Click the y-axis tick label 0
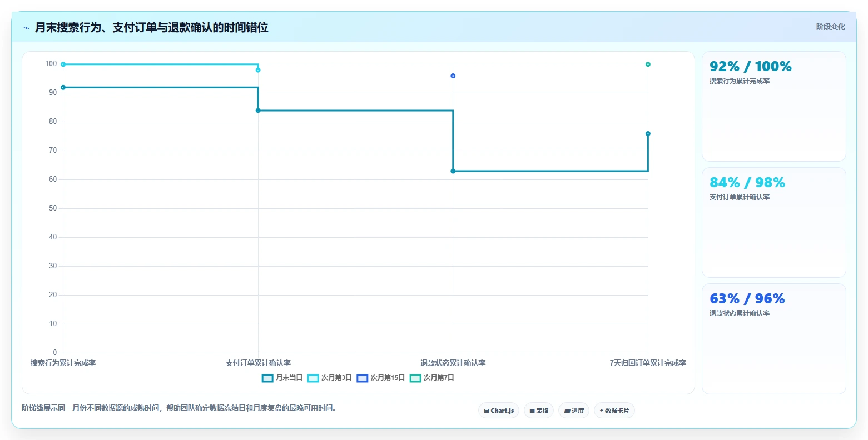 click(x=55, y=353)
